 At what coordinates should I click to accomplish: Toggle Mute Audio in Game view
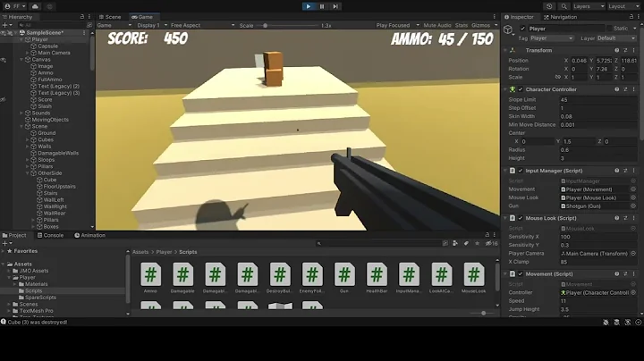click(x=437, y=25)
